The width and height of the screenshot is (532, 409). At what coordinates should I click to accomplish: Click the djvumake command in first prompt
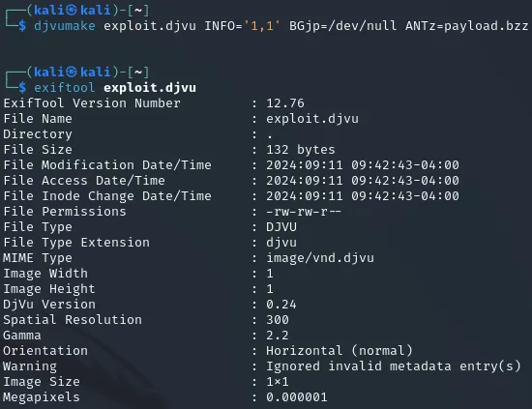click(65, 26)
